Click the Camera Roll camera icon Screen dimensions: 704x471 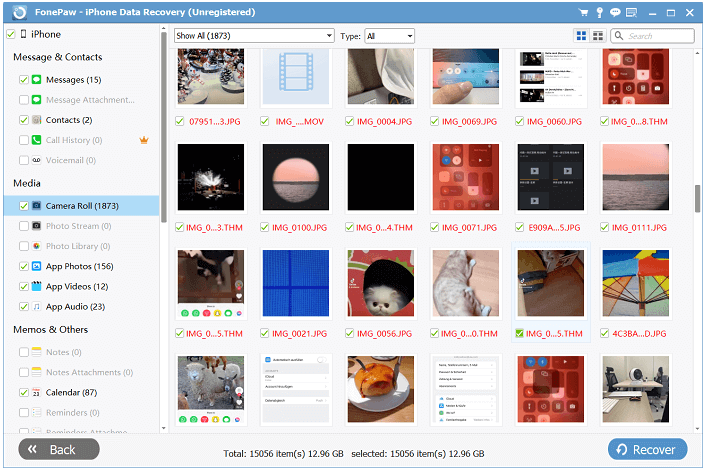[37, 206]
